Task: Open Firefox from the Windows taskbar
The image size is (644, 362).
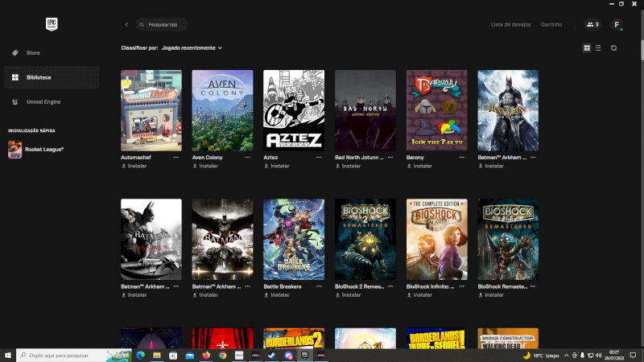Action: pos(206,355)
